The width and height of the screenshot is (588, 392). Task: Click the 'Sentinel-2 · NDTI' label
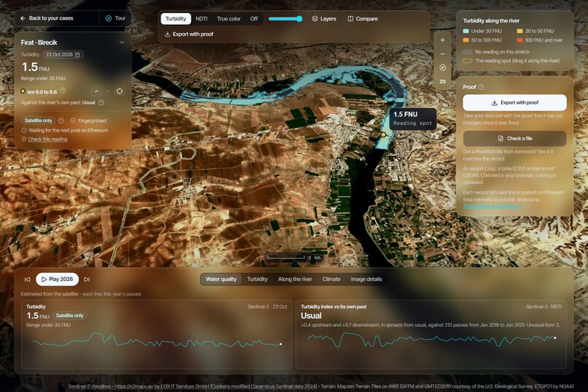(x=543, y=307)
